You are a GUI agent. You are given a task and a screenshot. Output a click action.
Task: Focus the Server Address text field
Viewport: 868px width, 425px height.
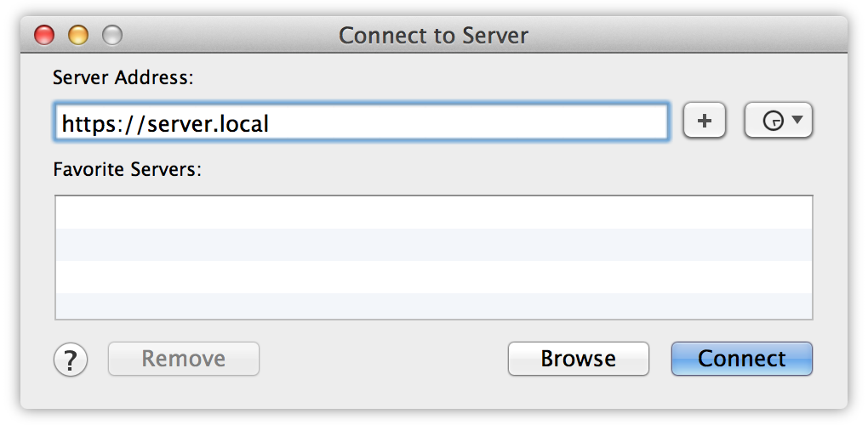361,122
